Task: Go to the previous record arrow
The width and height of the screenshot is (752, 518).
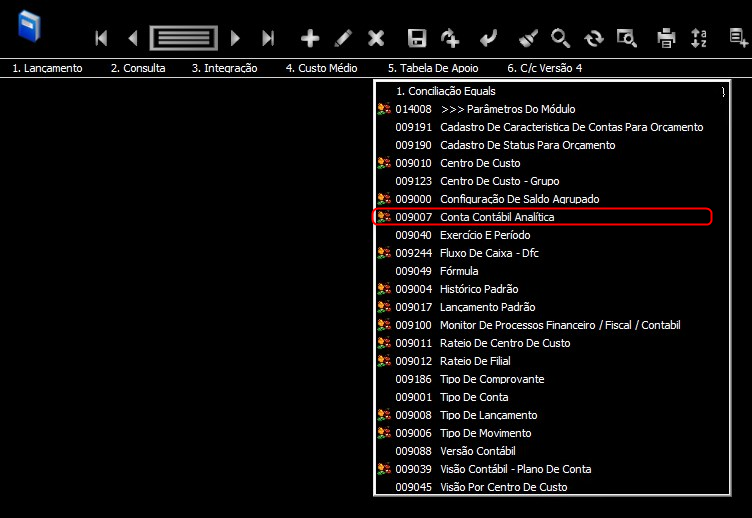Action: click(133, 38)
